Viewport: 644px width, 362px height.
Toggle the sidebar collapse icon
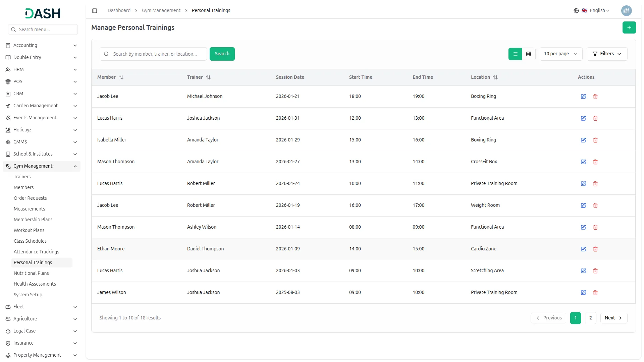[x=95, y=11]
